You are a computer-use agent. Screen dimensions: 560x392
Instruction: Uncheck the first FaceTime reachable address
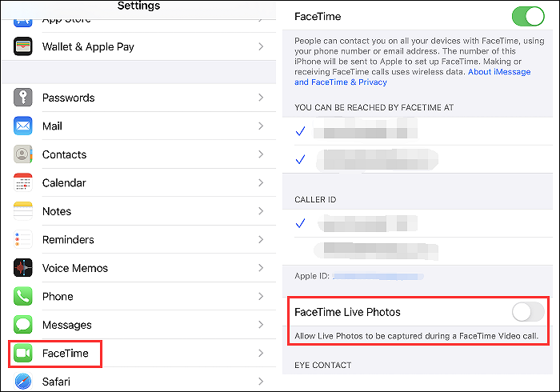tap(301, 131)
